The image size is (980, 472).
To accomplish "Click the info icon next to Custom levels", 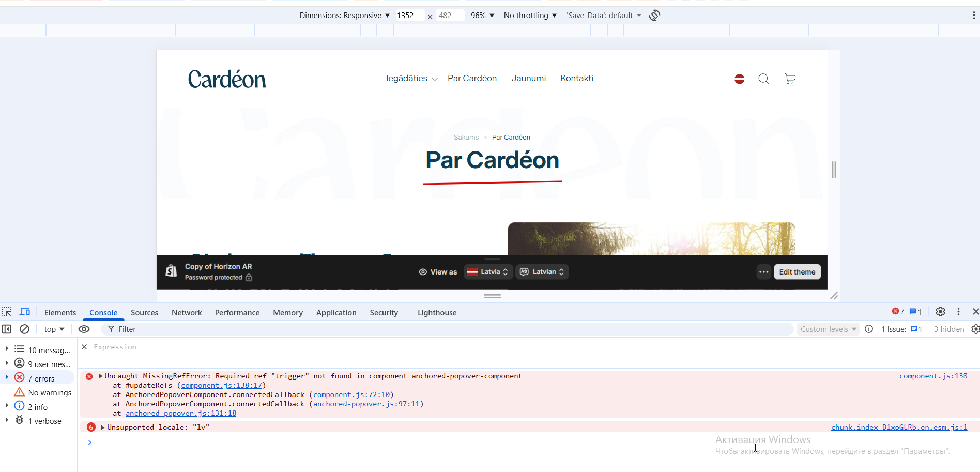I will click(869, 329).
